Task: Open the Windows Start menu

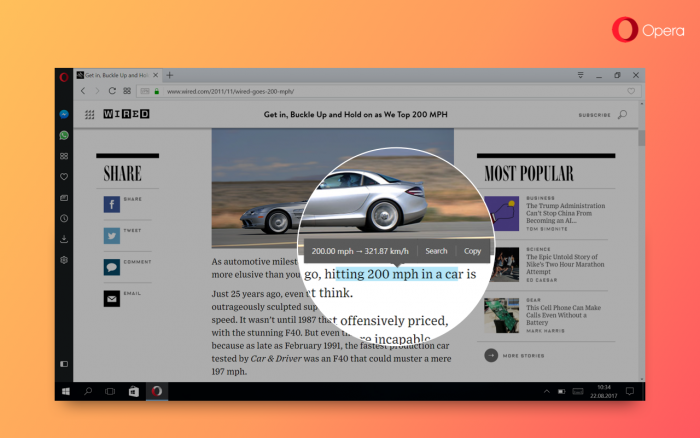Action: [66, 391]
